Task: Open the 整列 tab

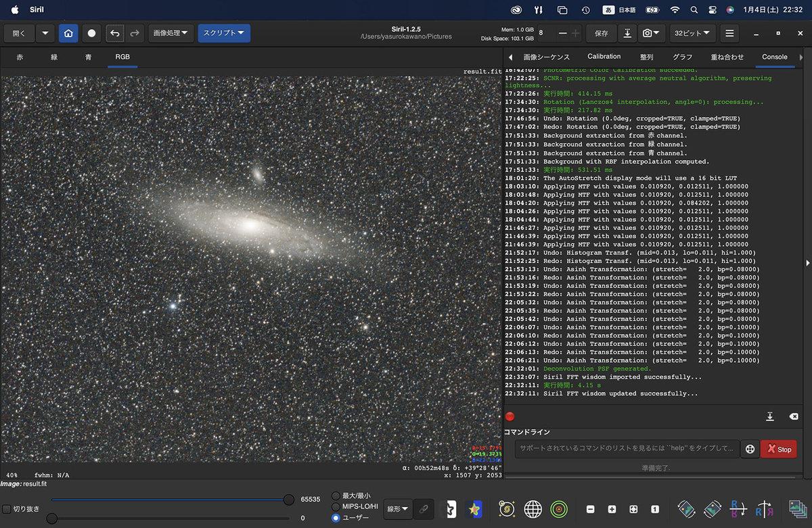Action: pos(646,57)
